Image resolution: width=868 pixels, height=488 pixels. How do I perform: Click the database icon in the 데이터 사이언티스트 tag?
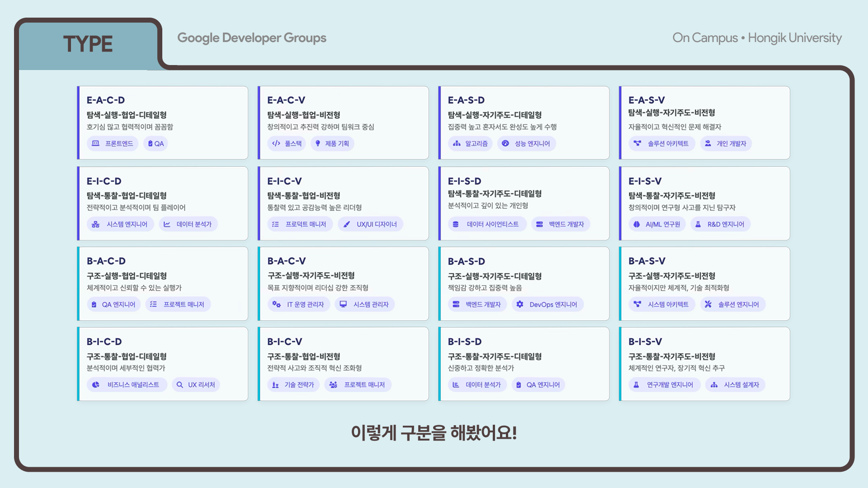pyautogui.click(x=456, y=224)
